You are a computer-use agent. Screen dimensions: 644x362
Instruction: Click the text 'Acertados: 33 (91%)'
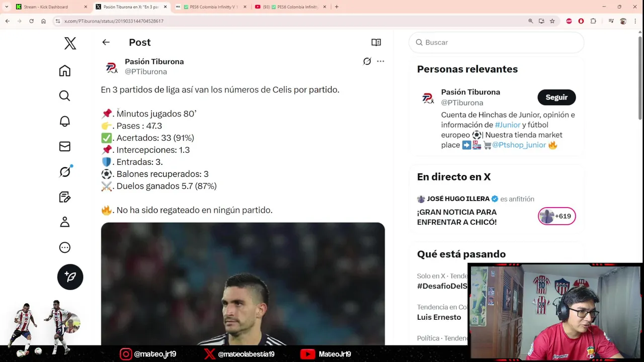point(155,138)
